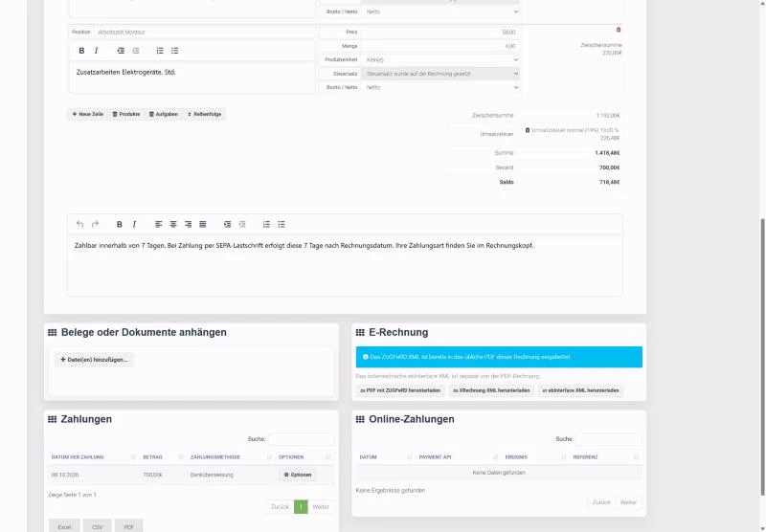This screenshot has width=766, height=532.
Task: Focus the Suche field in Online-Zahlungen panel
Action: pyautogui.click(x=609, y=439)
